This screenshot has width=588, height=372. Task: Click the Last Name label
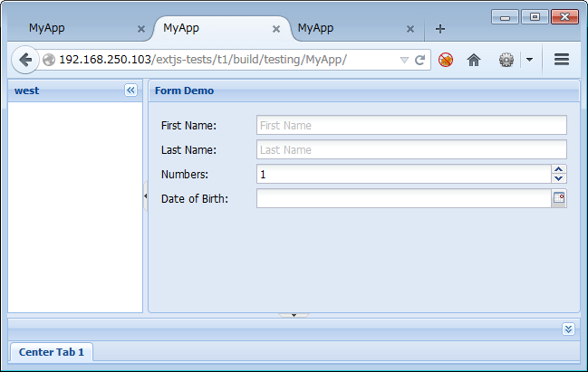[x=188, y=150]
